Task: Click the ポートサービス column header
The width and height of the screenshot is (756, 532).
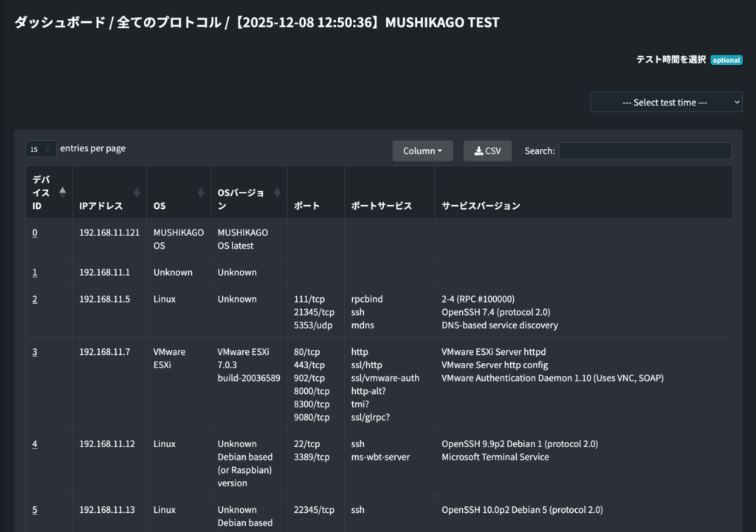Action: click(381, 206)
